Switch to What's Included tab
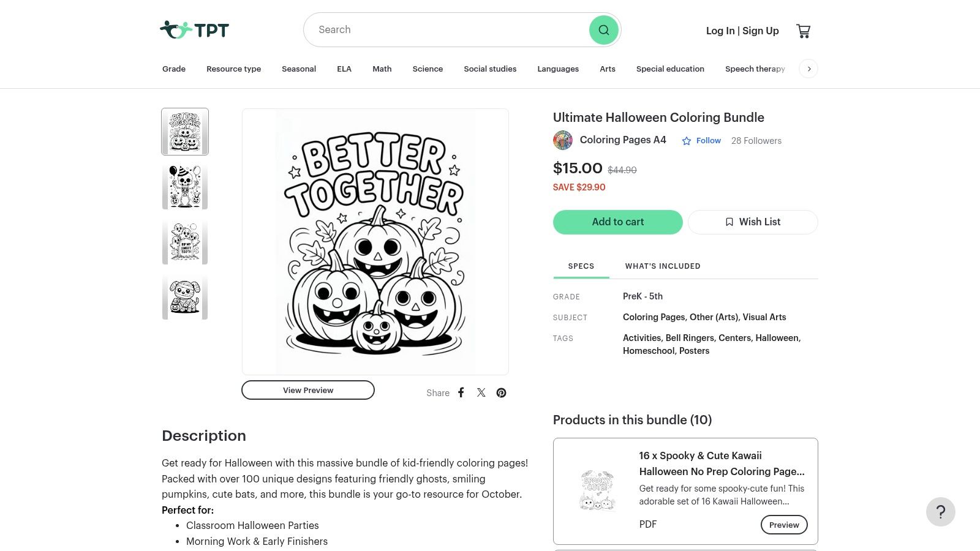 click(663, 266)
